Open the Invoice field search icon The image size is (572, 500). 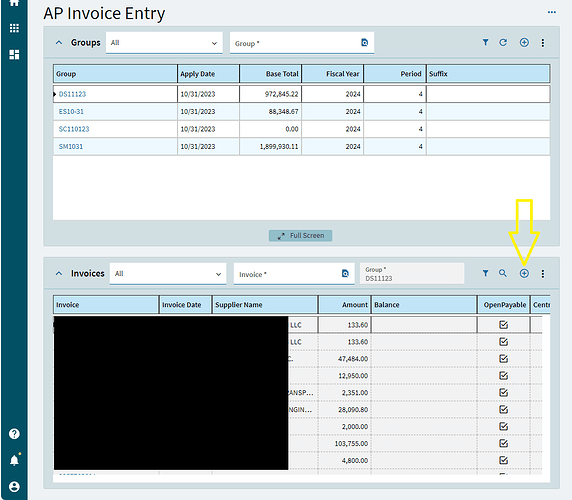pos(345,273)
